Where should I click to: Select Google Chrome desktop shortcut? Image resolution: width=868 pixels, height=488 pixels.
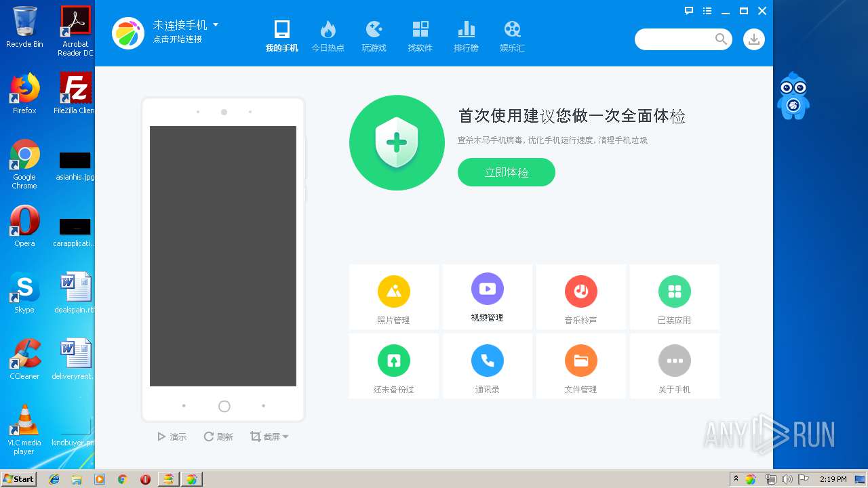pyautogui.click(x=24, y=164)
